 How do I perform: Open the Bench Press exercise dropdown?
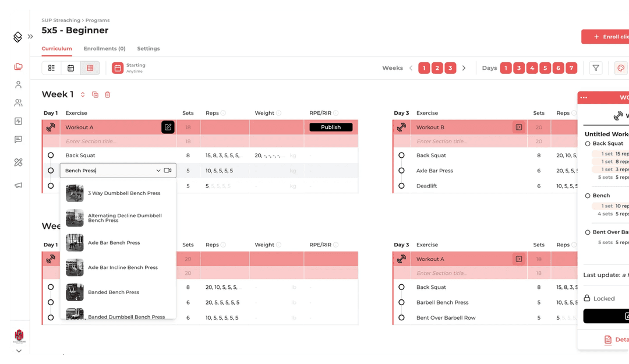tap(157, 170)
